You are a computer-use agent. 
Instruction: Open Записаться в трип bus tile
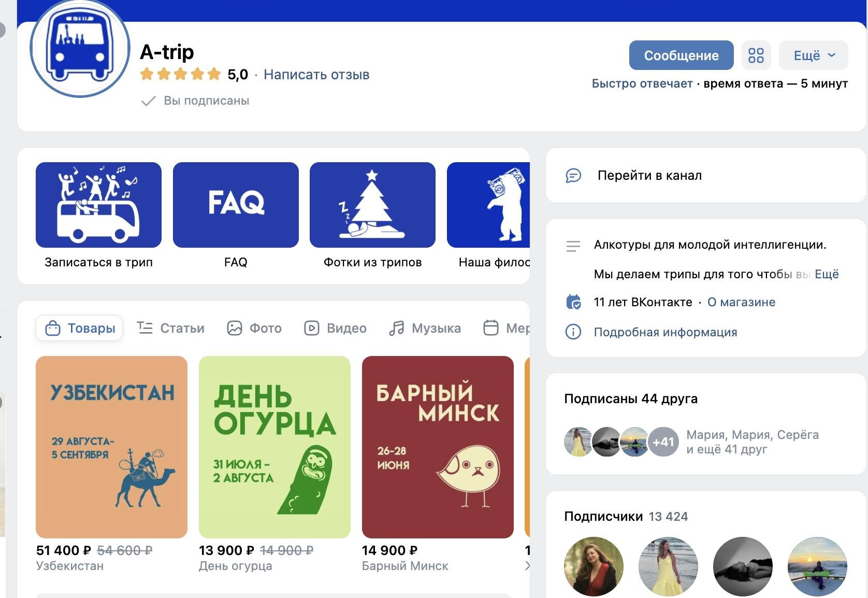coord(98,205)
